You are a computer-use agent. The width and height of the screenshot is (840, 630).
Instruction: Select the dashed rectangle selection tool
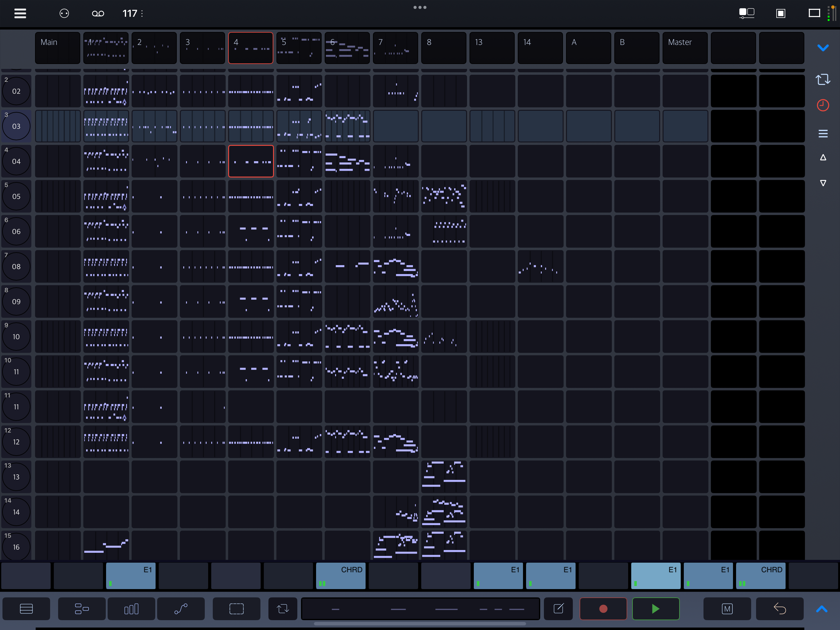[x=236, y=609]
